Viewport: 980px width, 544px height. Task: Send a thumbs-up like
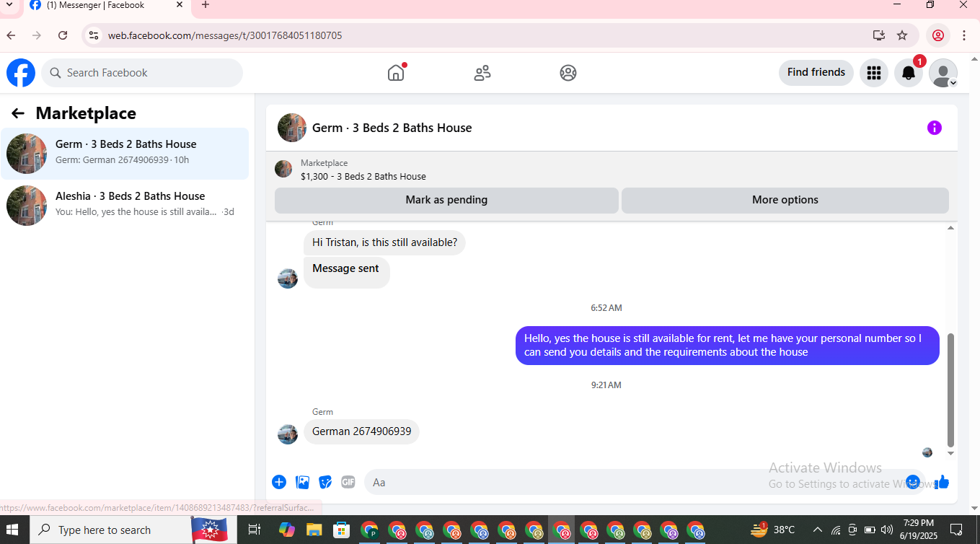coord(942,482)
